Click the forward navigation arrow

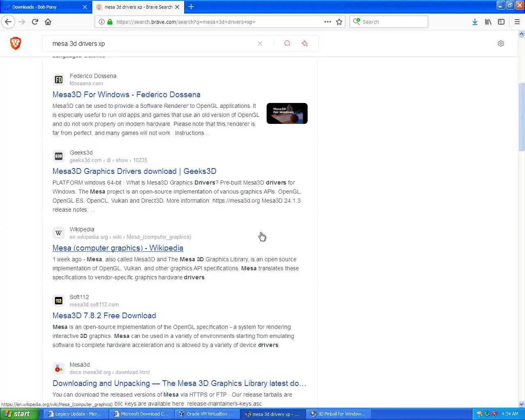point(22,22)
